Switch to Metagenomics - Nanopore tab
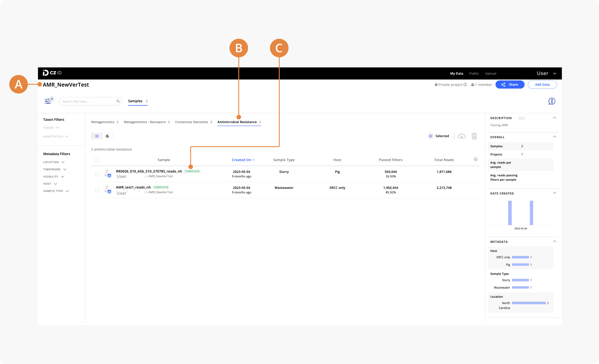This screenshot has height=364, width=599. [147, 122]
